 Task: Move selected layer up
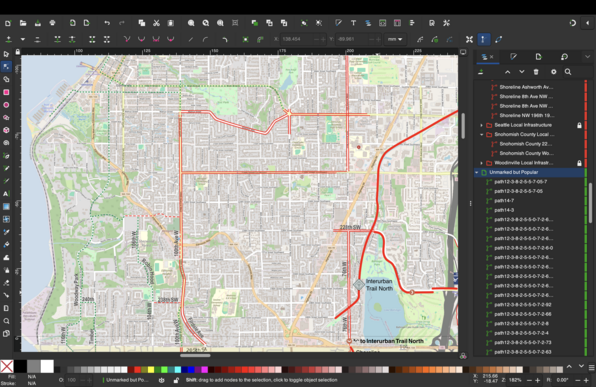[507, 72]
